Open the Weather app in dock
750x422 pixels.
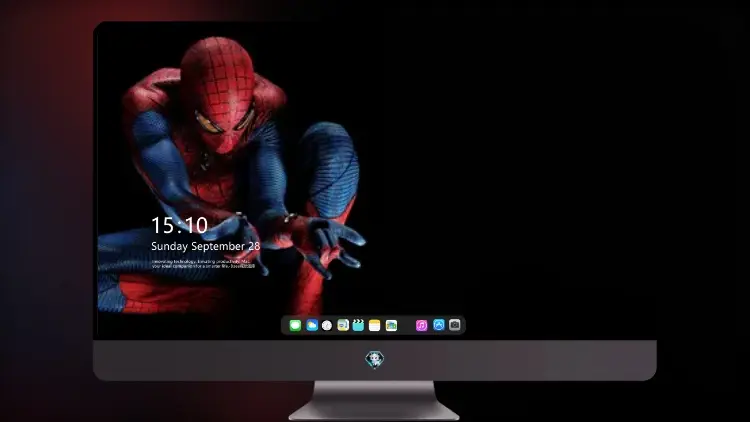coord(311,325)
